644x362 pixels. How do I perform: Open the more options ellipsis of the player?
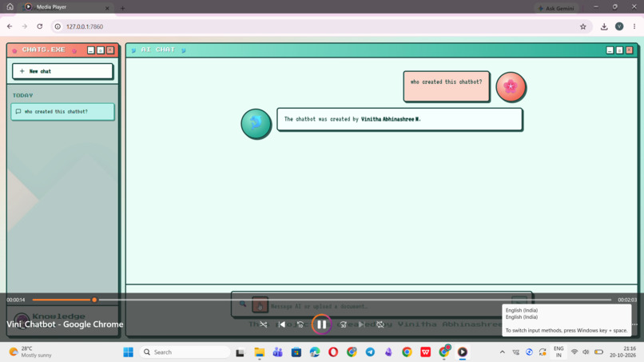635,324
